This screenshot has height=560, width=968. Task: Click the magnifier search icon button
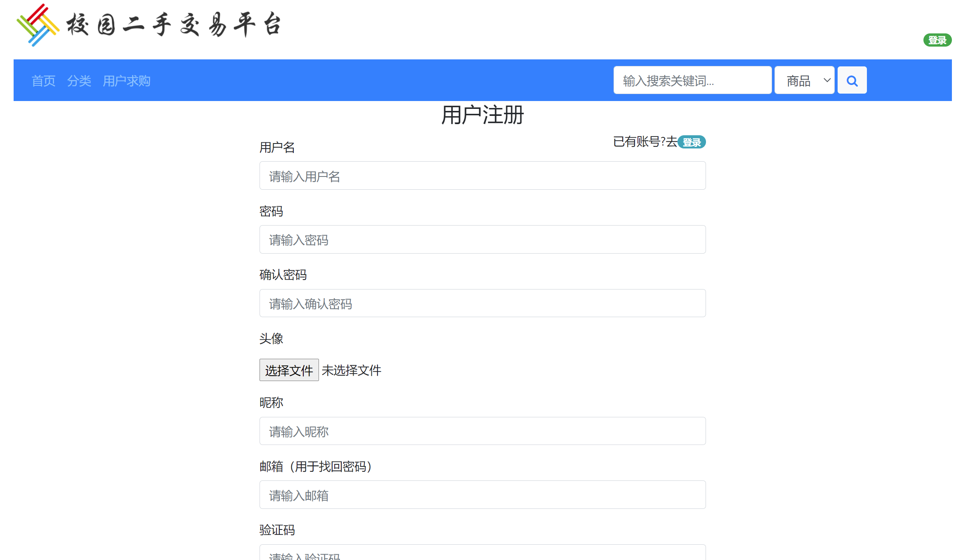[x=852, y=80]
